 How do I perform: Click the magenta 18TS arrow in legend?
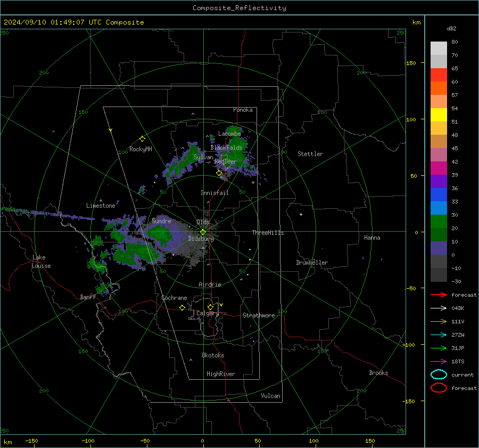pyautogui.click(x=439, y=362)
